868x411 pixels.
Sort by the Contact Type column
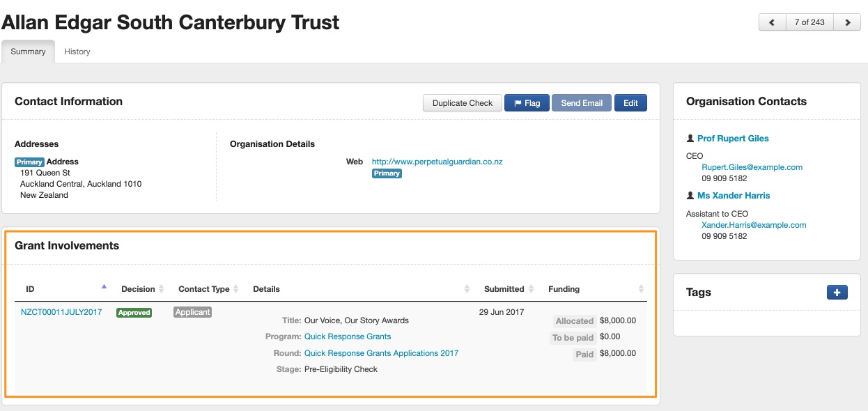(235, 289)
